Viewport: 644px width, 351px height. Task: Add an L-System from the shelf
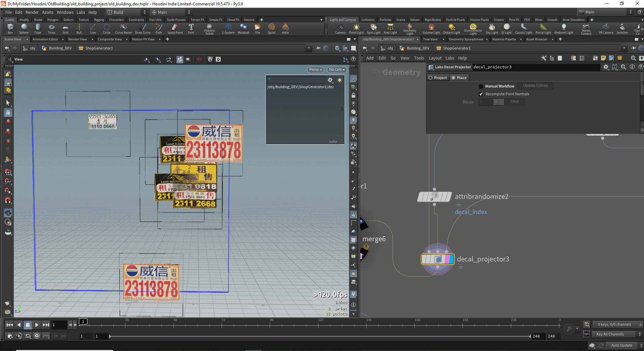coord(228,29)
